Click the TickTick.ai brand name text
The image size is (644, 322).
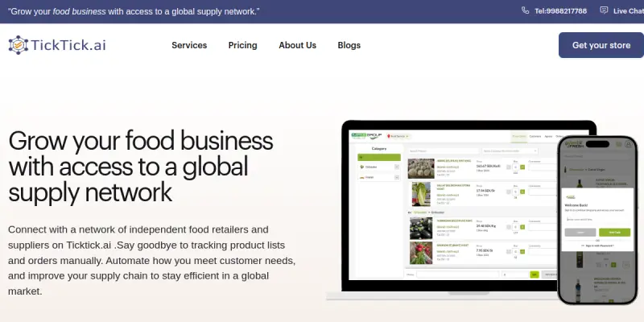coord(68,45)
